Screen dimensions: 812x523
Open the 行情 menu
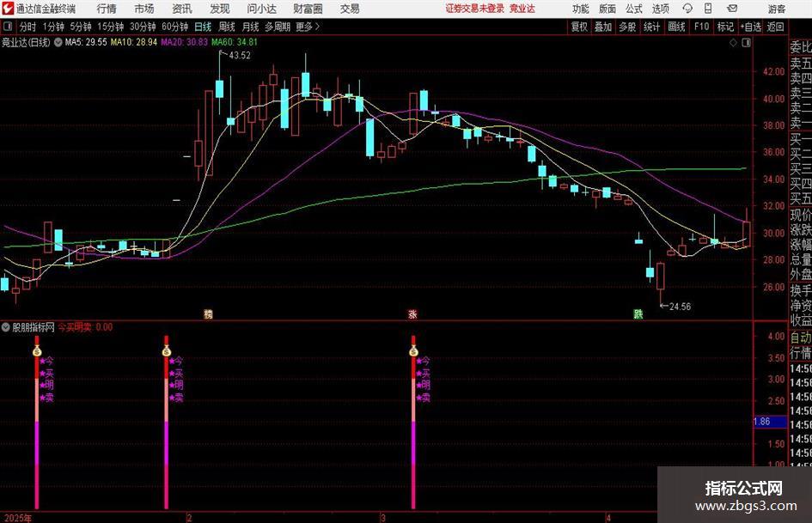[x=107, y=9]
